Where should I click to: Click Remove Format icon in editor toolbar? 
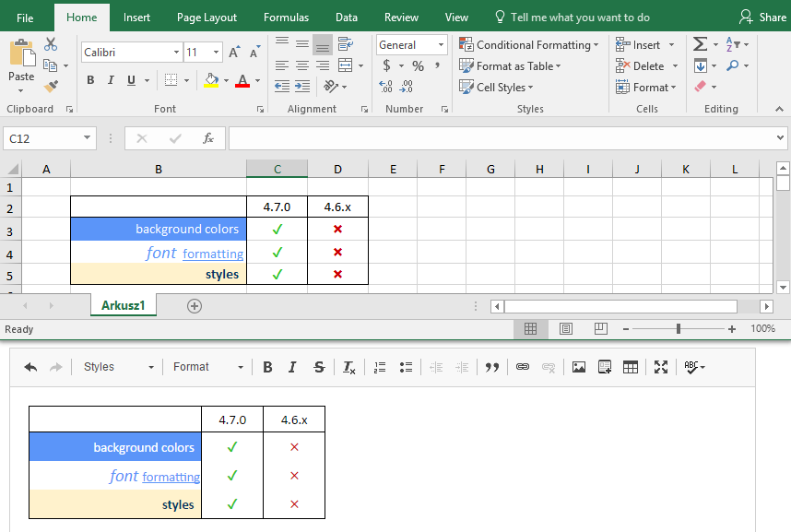coord(349,368)
